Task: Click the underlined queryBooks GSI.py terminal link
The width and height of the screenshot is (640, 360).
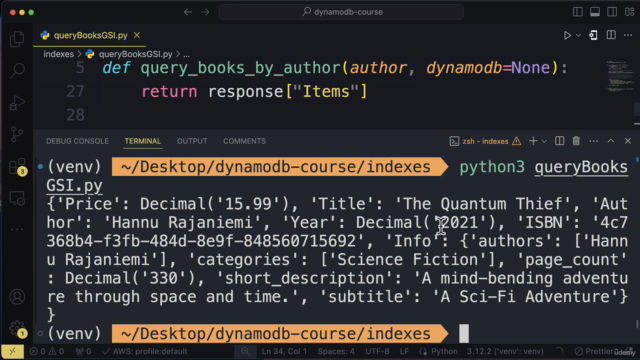Action: (x=581, y=167)
